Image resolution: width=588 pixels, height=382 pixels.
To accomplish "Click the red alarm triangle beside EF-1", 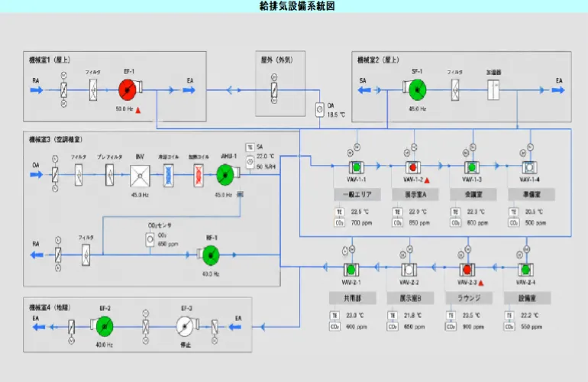I will tap(138, 110).
